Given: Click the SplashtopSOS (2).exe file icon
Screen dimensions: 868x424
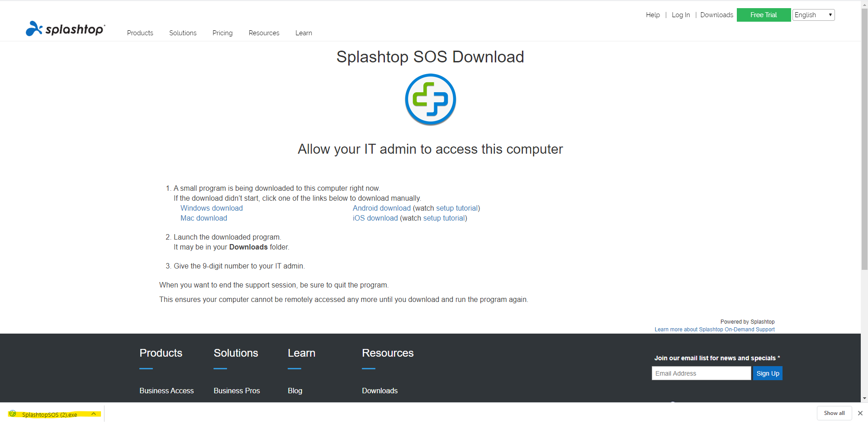Looking at the screenshot, I should pos(13,414).
